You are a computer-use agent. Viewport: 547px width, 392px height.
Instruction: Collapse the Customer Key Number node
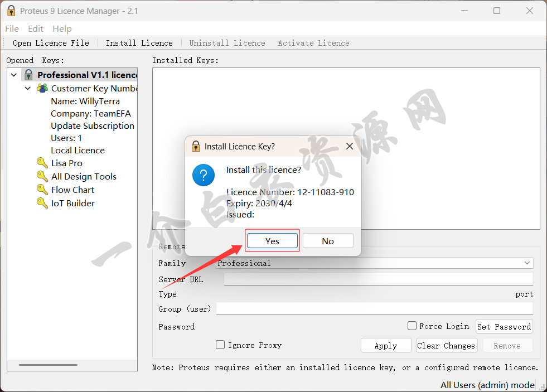[28, 88]
